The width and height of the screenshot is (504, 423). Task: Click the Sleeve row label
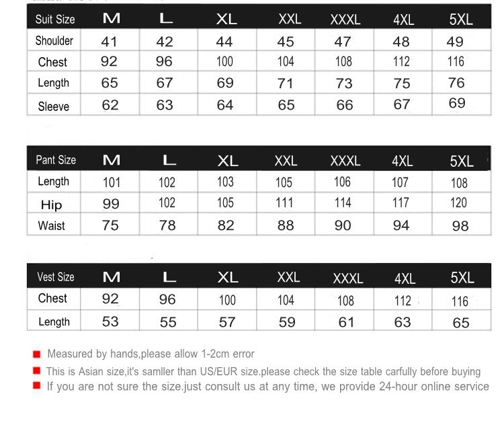pyautogui.click(x=54, y=106)
